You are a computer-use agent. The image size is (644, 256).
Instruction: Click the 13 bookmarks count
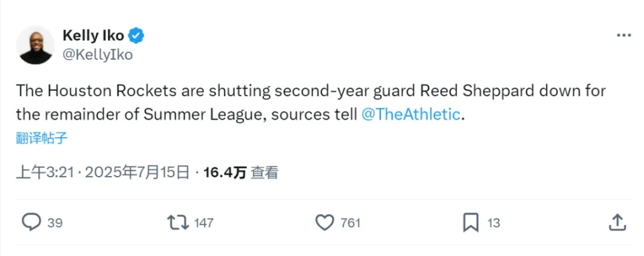coord(494,223)
